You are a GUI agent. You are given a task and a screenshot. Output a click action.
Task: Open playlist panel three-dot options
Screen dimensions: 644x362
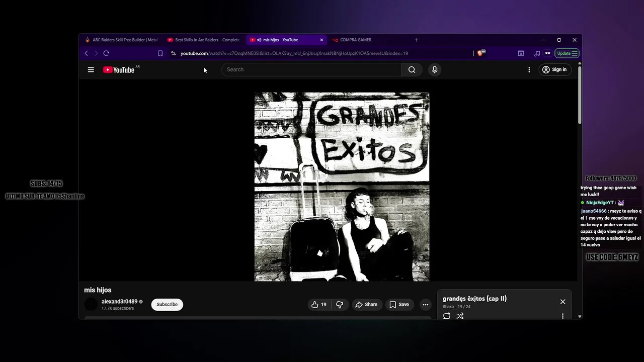(x=562, y=316)
